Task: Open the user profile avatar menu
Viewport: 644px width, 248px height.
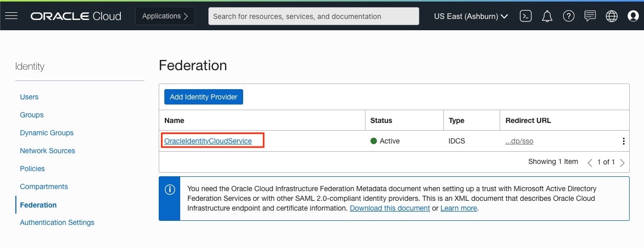Action: (x=633, y=16)
